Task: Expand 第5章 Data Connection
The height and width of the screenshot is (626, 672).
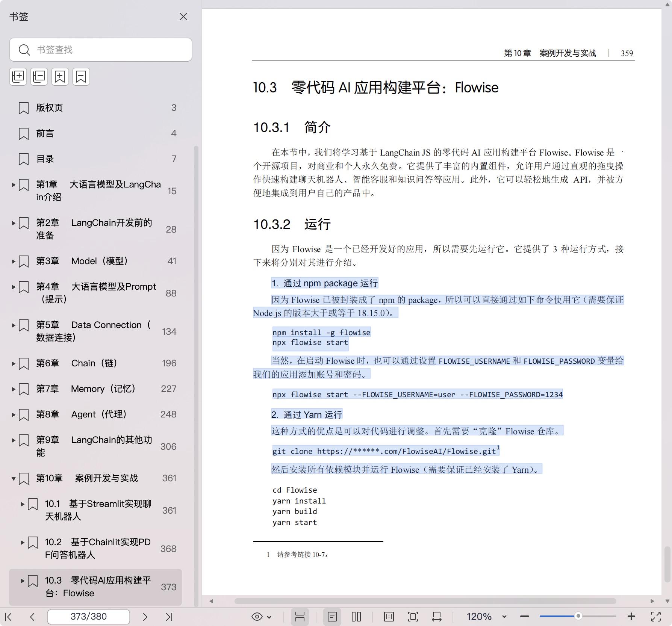Action: tap(14, 325)
